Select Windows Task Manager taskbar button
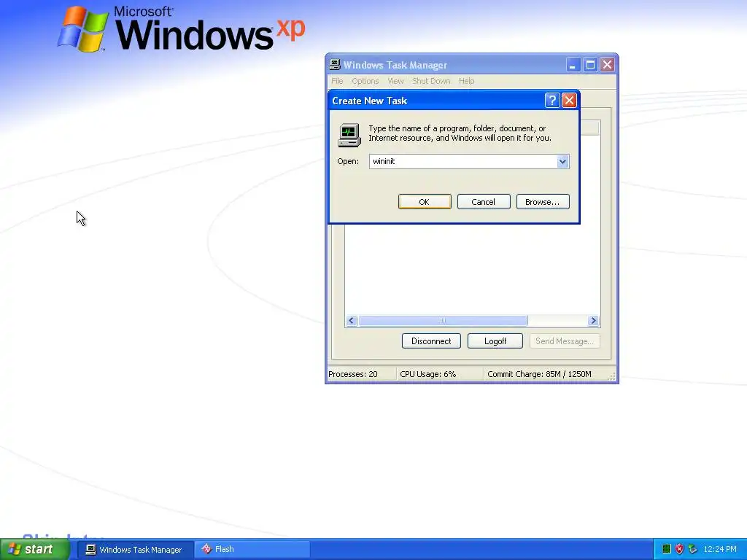The image size is (747, 560). point(135,550)
